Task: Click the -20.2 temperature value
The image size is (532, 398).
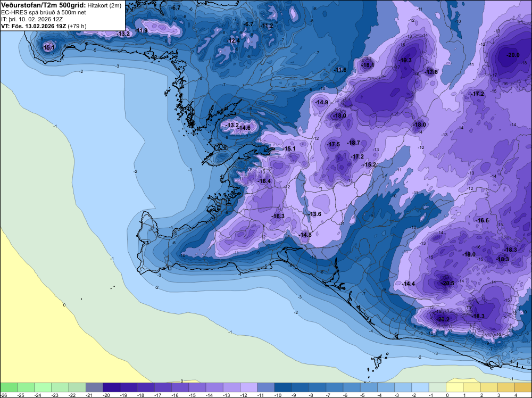Action: [443, 319]
